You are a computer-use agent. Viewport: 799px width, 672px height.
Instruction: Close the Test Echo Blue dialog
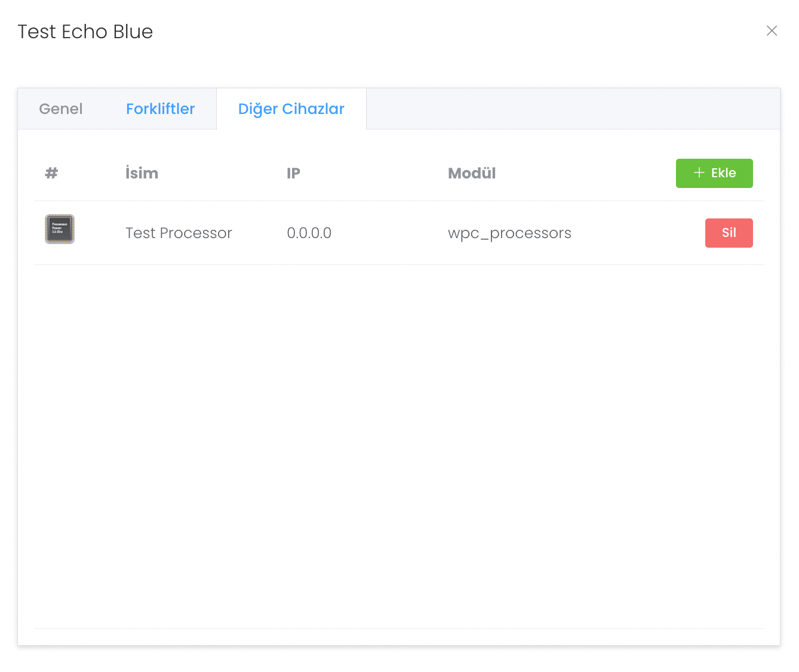click(x=772, y=31)
